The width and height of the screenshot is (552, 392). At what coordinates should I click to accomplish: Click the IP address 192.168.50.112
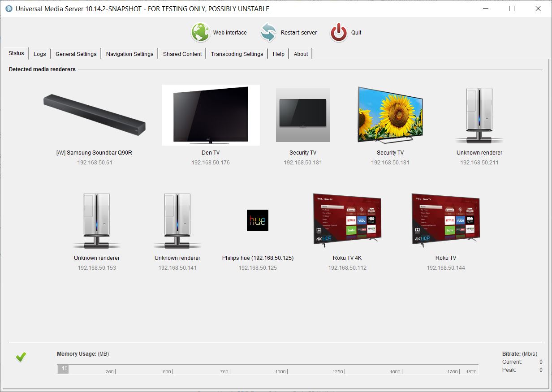point(347,268)
